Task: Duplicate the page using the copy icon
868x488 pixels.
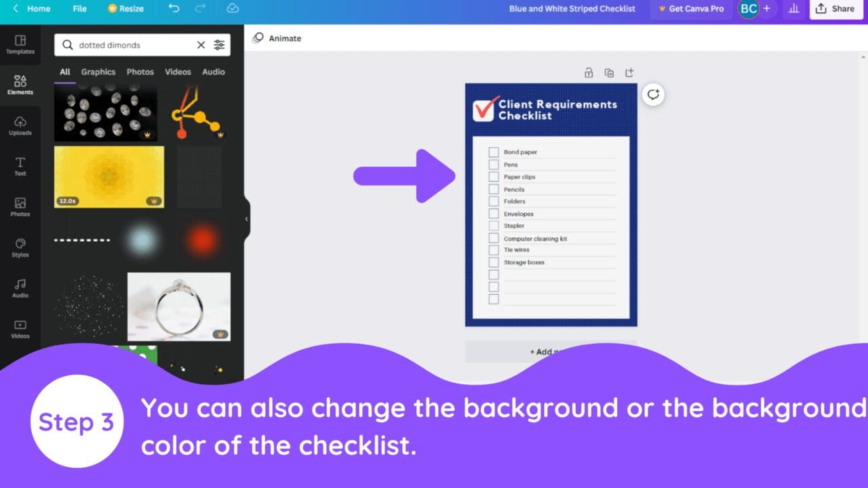Action: (x=609, y=73)
